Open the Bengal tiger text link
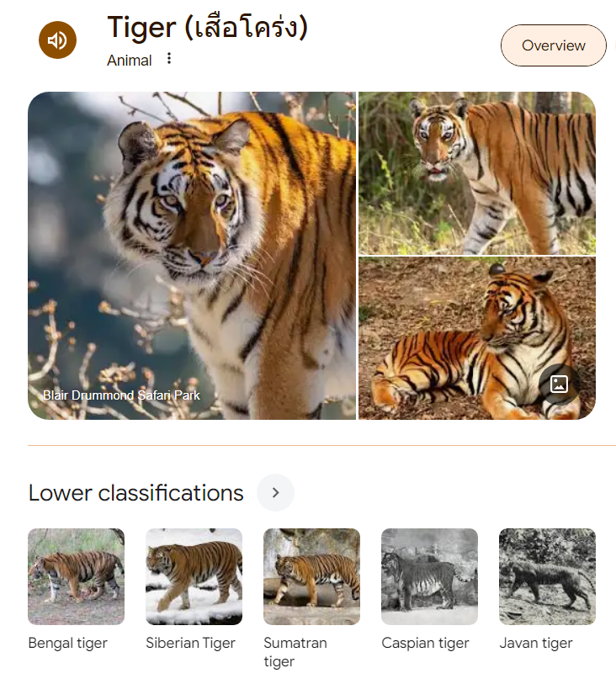This screenshot has height=684, width=616. click(67, 643)
